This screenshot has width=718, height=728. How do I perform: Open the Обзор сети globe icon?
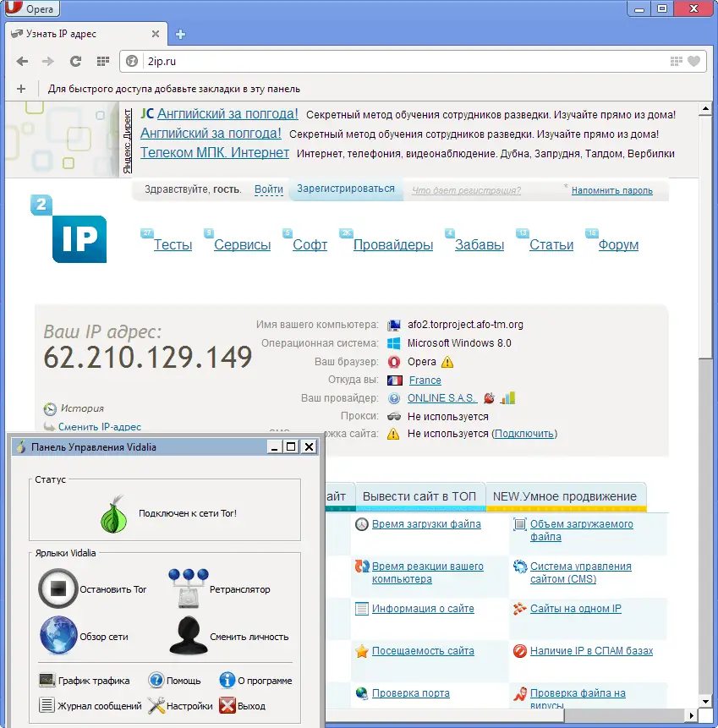point(58,635)
